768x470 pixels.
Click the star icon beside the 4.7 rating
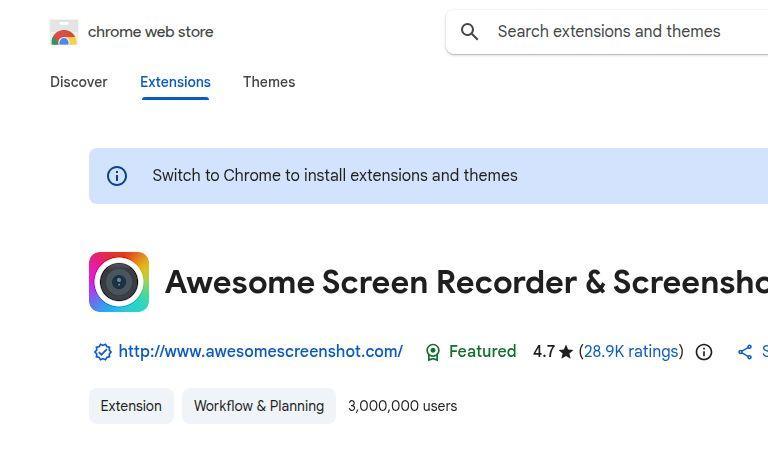(566, 352)
